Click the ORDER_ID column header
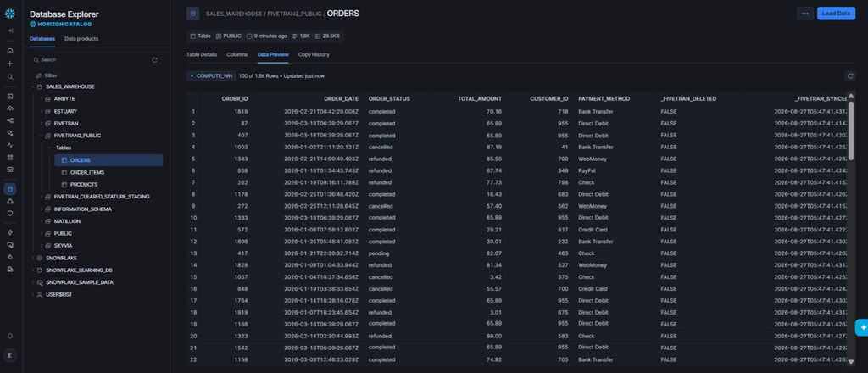Viewport: 868px width, 373px height. tap(235, 99)
